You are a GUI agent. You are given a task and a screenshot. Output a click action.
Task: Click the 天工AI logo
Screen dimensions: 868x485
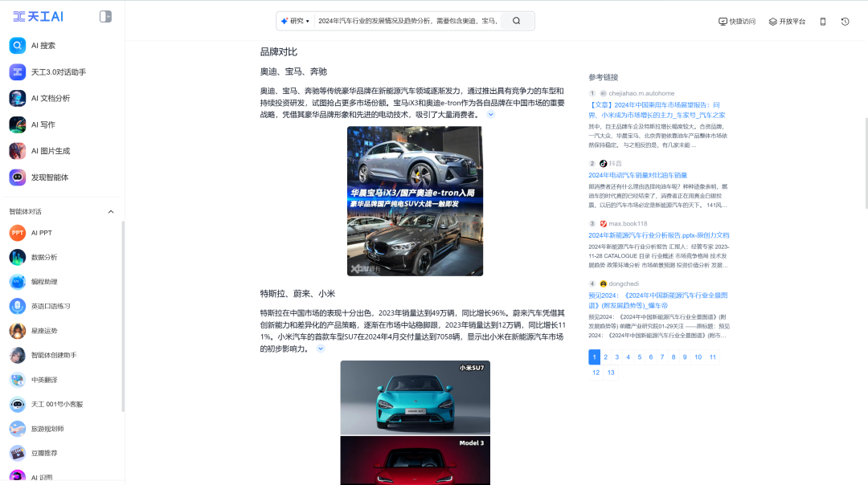point(39,17)
